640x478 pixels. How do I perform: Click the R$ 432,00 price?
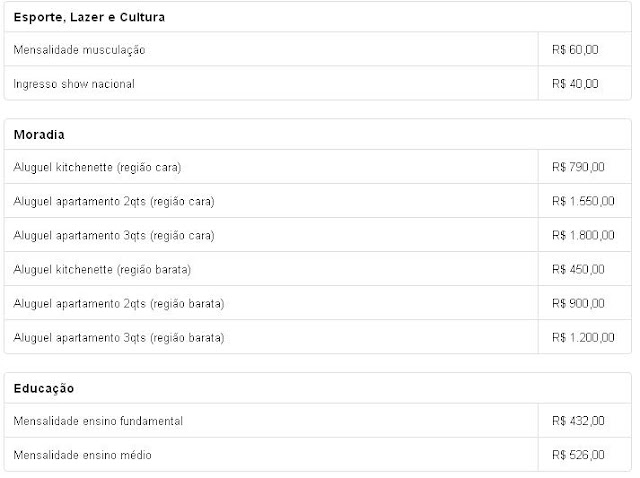[578, 421]
